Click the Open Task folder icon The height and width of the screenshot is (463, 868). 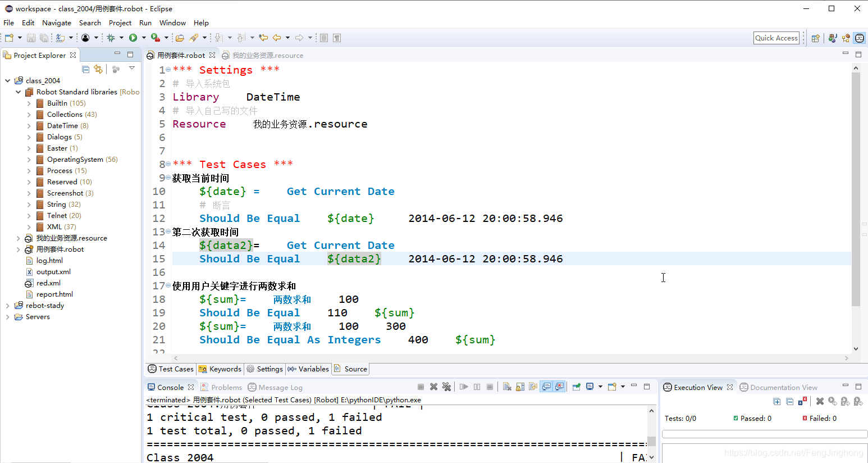coord(180,38)
